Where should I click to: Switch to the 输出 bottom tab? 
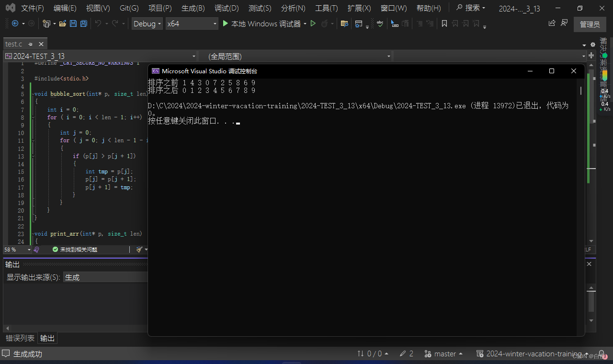47,339
